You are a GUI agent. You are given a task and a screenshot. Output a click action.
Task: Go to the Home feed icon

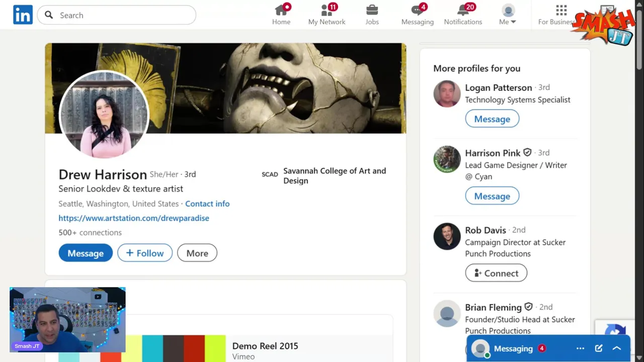click(x=281, y=11)
